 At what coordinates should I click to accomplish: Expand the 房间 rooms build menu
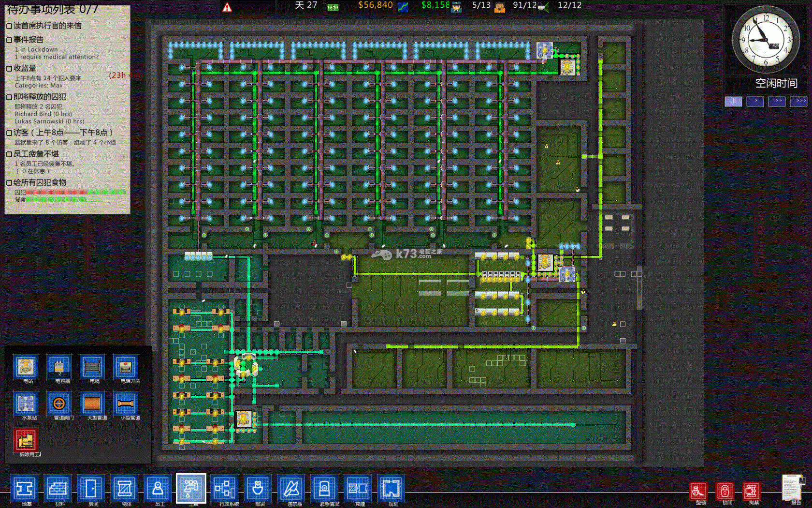pos(91,489)
